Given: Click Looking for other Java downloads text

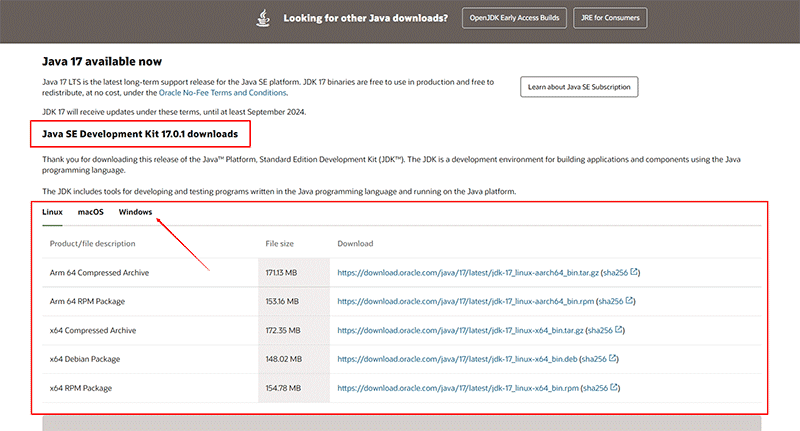Looking at the screenshot, I should tap(365, 18).
